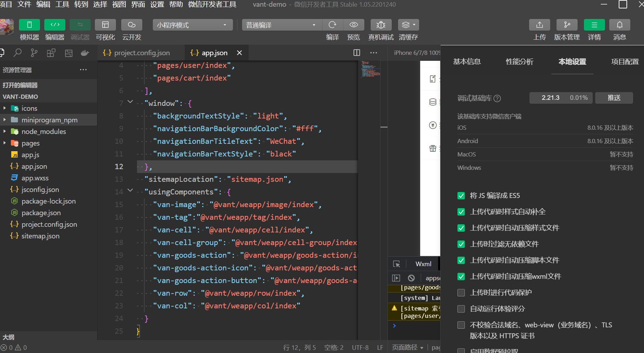This screenshot has width=644, height=353.
Task: Click the search icon in the sidebar
Action: pos(17,53)
